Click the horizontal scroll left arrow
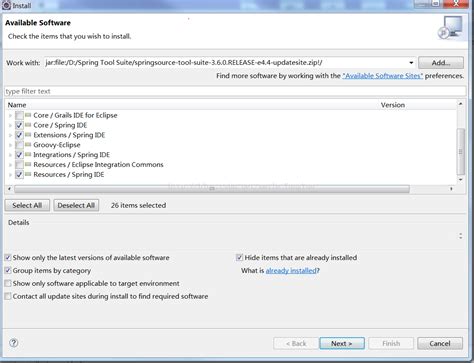 9,189
